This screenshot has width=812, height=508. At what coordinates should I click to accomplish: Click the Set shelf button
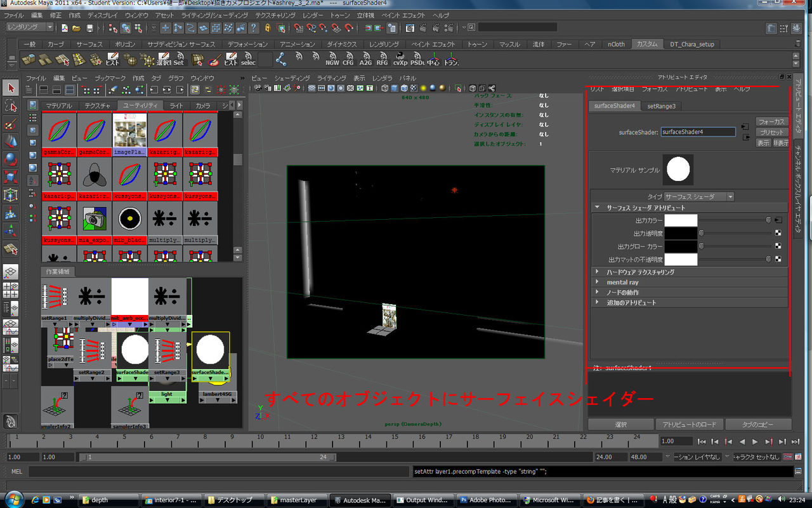[179, 60]
